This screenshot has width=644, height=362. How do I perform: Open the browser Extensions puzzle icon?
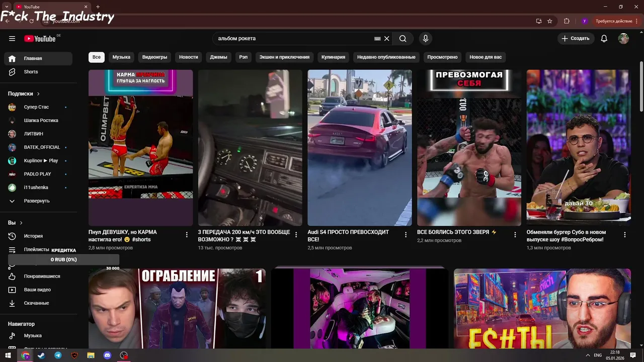567,21
